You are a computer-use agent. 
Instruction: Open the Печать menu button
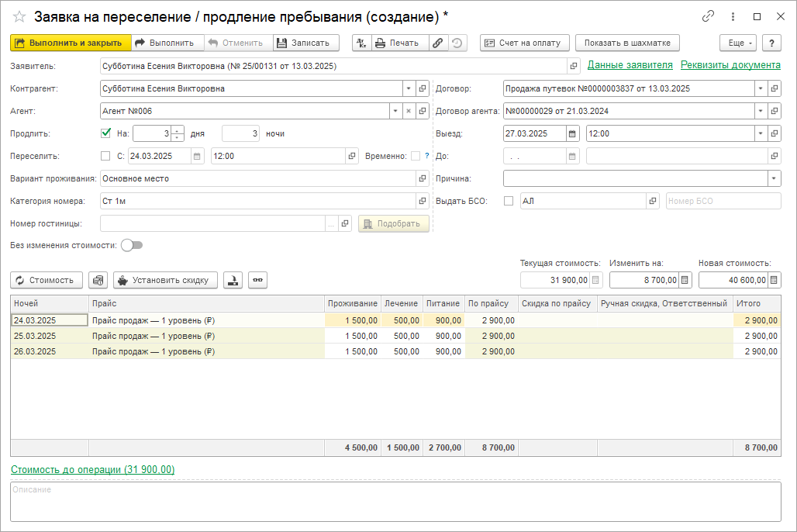(x=398, y=43)
